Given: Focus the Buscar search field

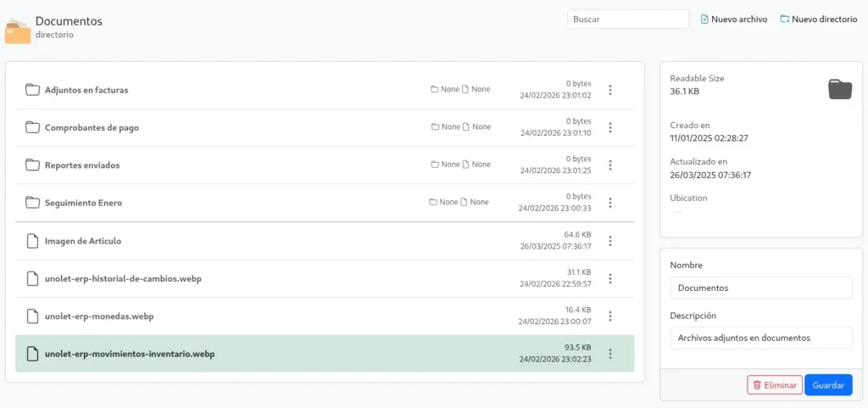Looking at the screenshot, I should click(x=627, y=19).
